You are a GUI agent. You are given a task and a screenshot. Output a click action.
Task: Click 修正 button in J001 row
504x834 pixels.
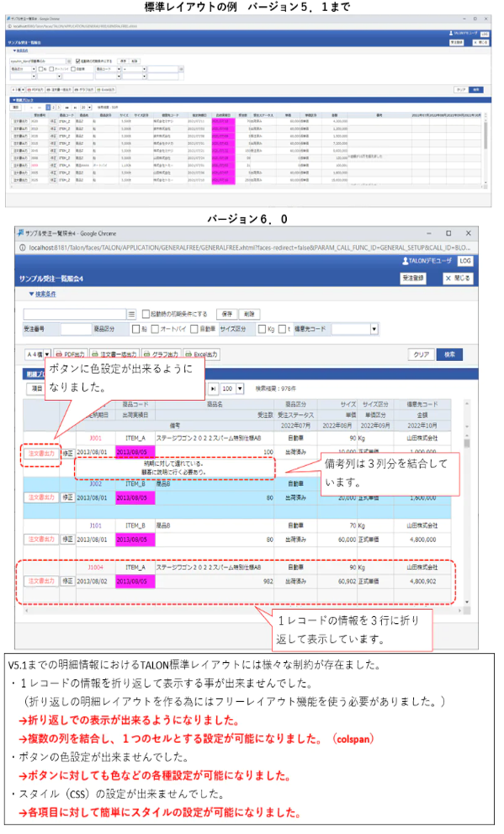68,453
